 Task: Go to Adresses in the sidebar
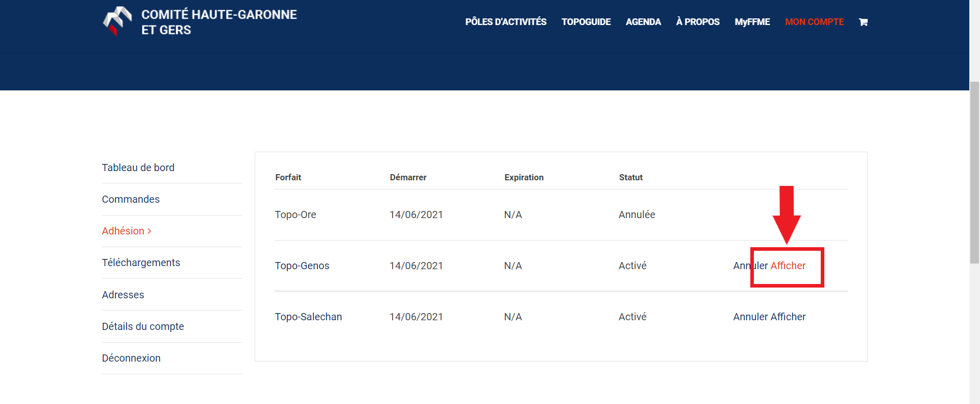(123, 295)
